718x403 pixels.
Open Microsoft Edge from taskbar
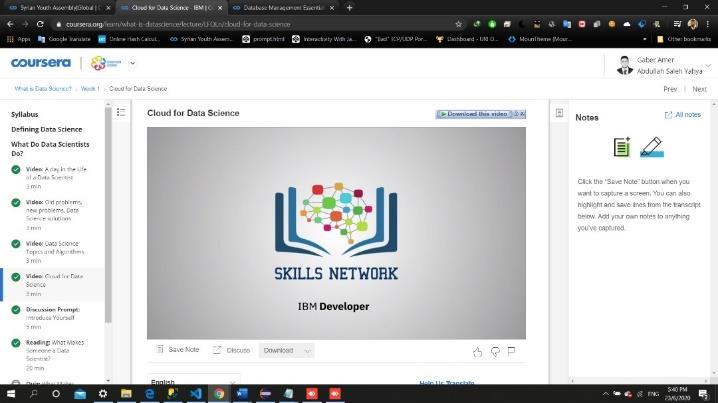pyautogui.click(x=149, y=394)
